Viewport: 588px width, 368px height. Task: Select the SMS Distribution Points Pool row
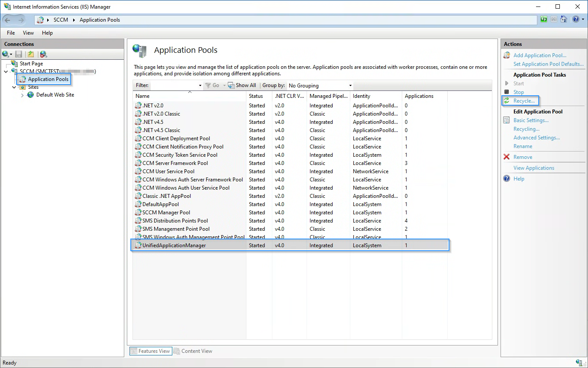(290, 221)
